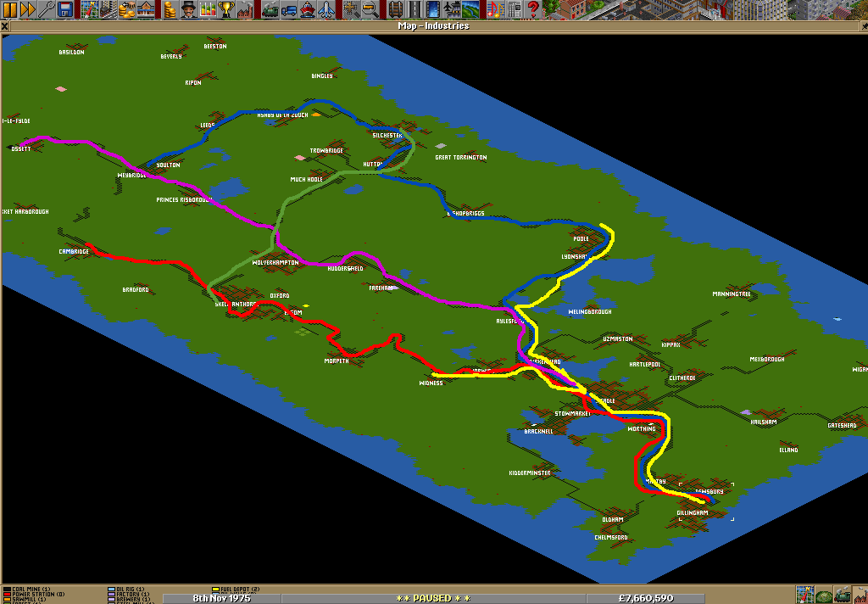The image size is (868, 604).
Task: Click the purple Brewery color swatch
Action: [111, 599]
